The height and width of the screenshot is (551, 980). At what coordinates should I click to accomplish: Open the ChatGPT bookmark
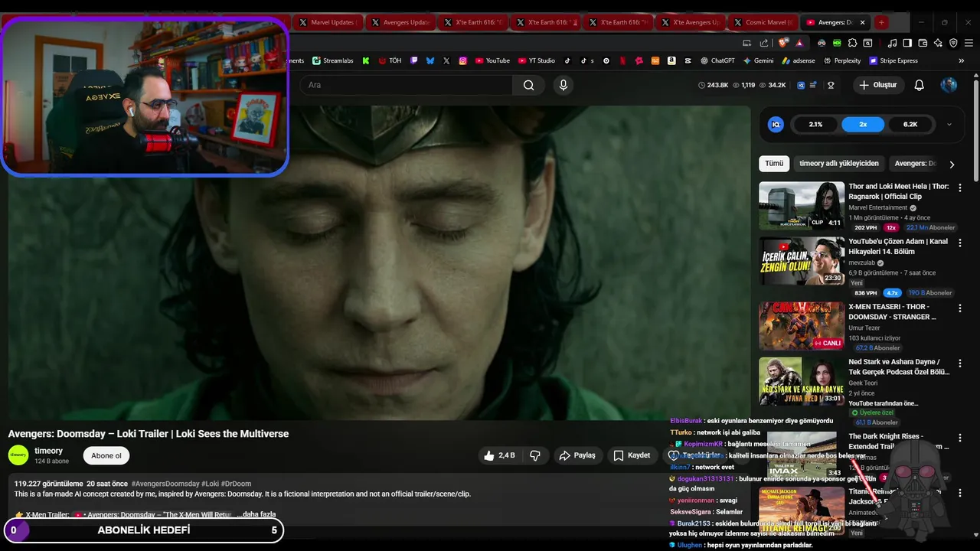click(x=717, y=60)
